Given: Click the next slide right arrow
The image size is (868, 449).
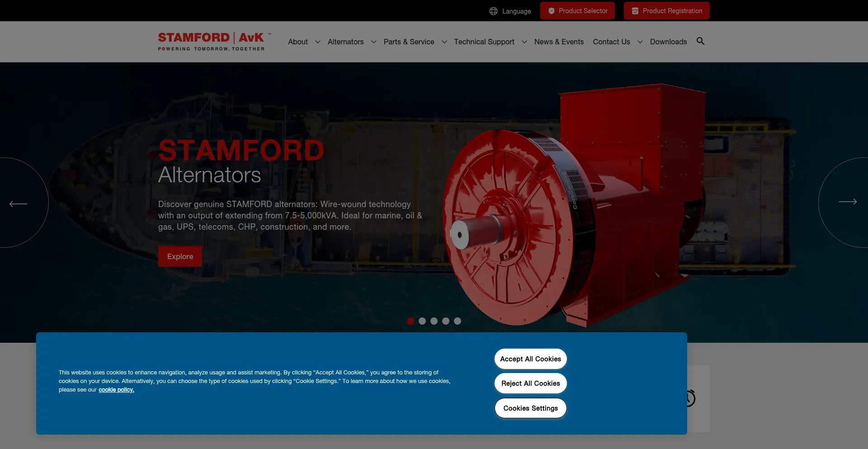Looking at the screenshot, I should click(x=847, y=202).
